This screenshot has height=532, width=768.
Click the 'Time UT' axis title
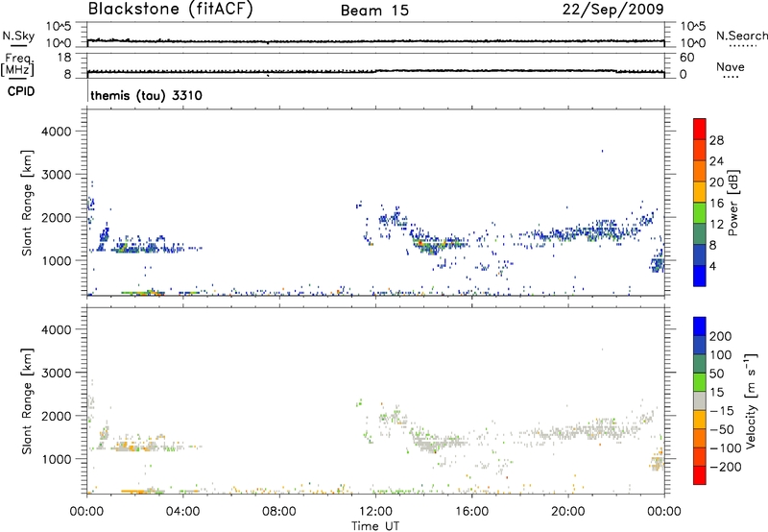pos(375,526)
